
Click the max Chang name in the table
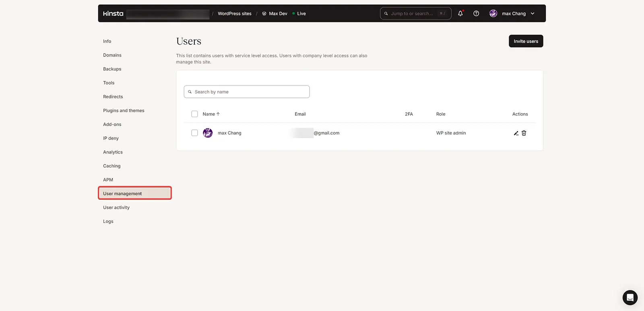pos(229,133)
